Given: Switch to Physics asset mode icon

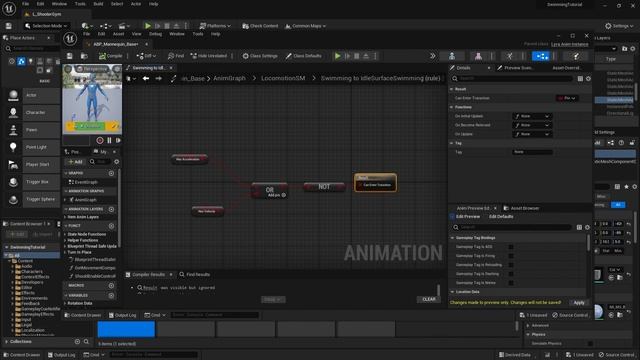Looking at the screenshot, I should pos(576,56).
